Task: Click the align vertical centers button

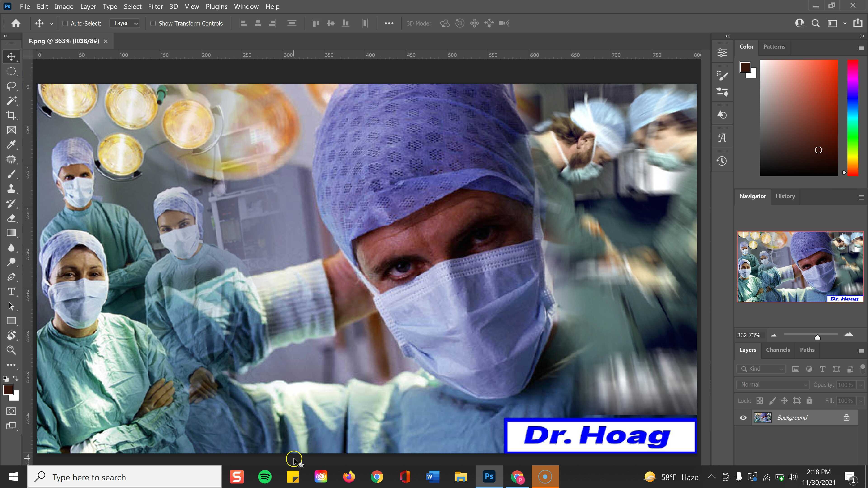Action: click(x=330, y=23)
